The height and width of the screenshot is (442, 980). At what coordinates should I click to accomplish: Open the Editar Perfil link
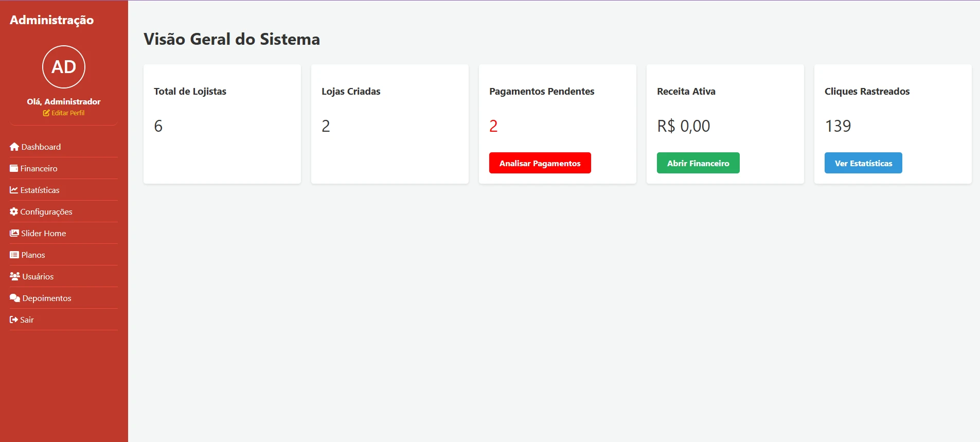tap(64, 113)
